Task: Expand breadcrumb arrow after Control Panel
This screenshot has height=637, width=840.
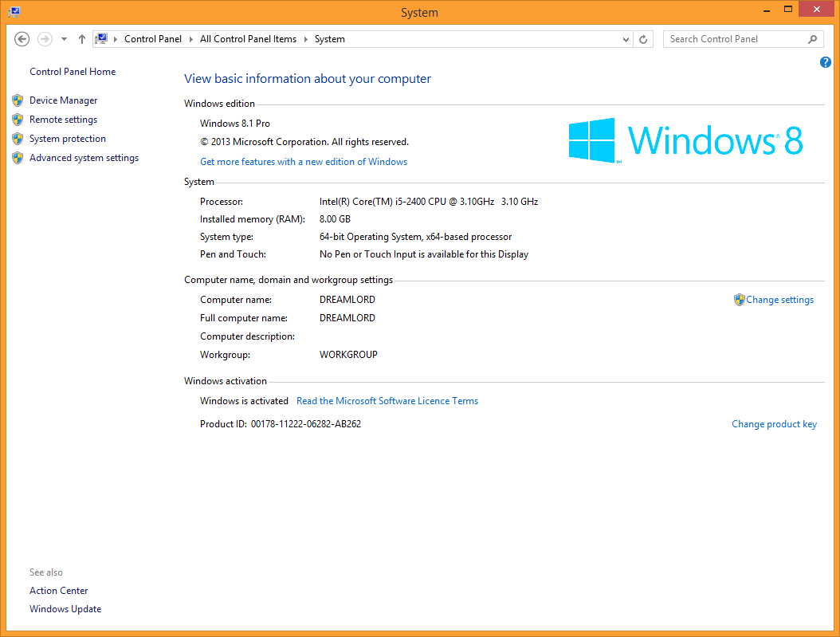Action: click(190, 39)
